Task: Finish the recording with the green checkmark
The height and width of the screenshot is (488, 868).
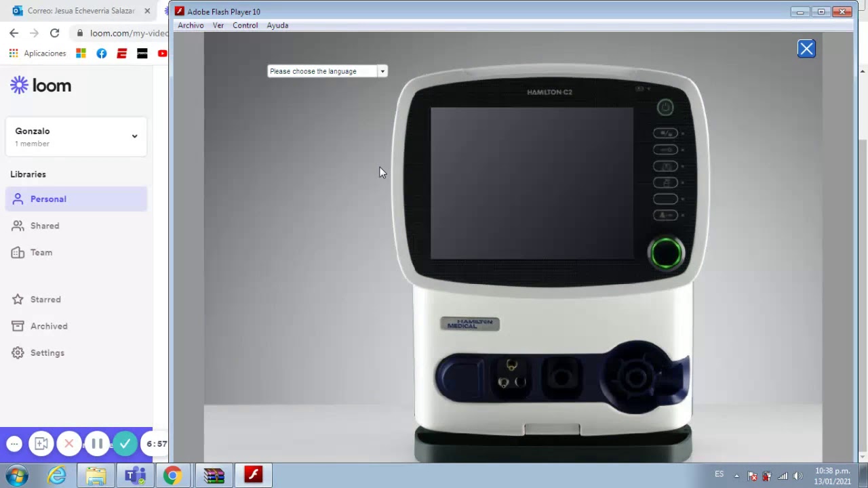Action: (125, 444)
